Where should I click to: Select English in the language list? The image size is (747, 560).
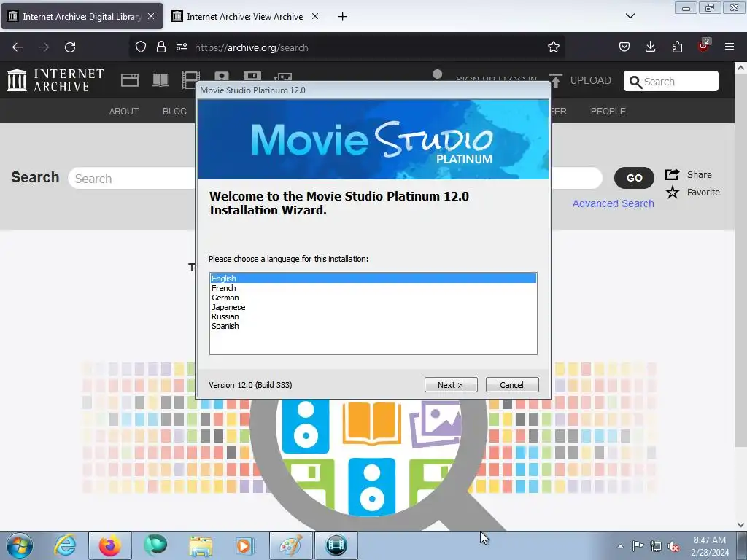point(373,278)
